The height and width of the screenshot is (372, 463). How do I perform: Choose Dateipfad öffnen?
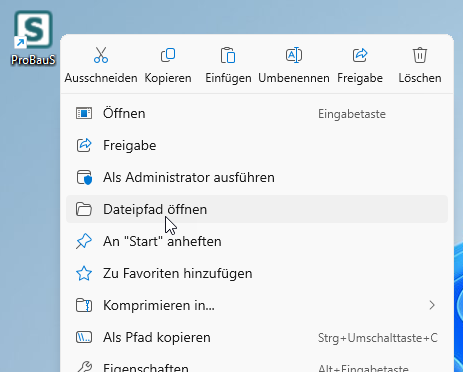pyautogui.click(x=257, y=209)
